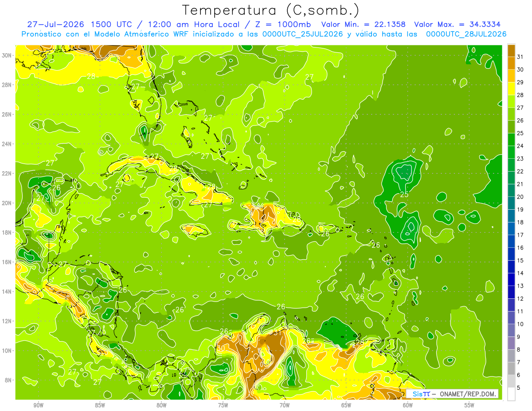
Task: Click the title "Temperatura (C,somb.)"
Action: tap(271, 10)
